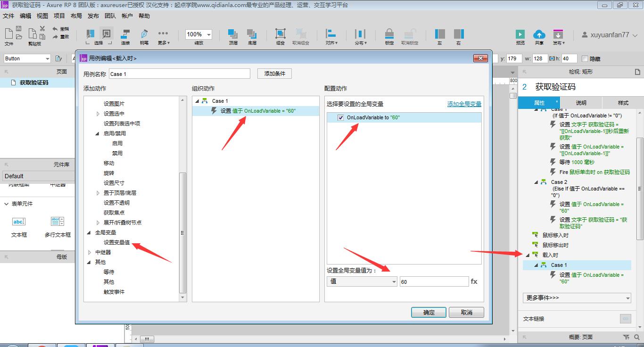Open the distribute (分布) menu

click(x=360, y=37)
